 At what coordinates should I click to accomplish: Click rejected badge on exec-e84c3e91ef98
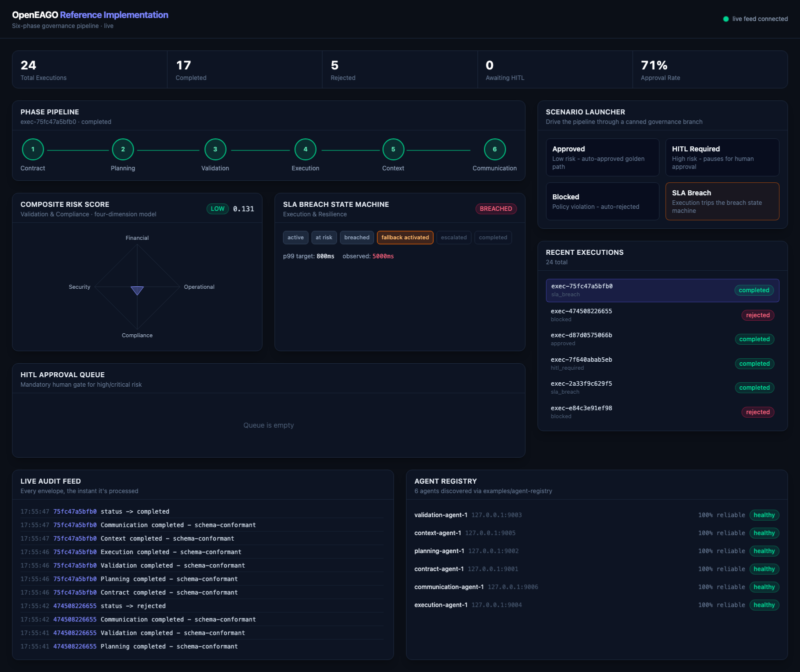(757, 412)
